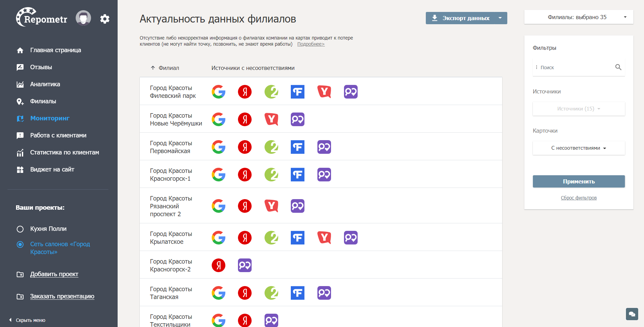
Task: Select the Город Красоты Текстильщики branch name
Action: [x=171, y=320]
